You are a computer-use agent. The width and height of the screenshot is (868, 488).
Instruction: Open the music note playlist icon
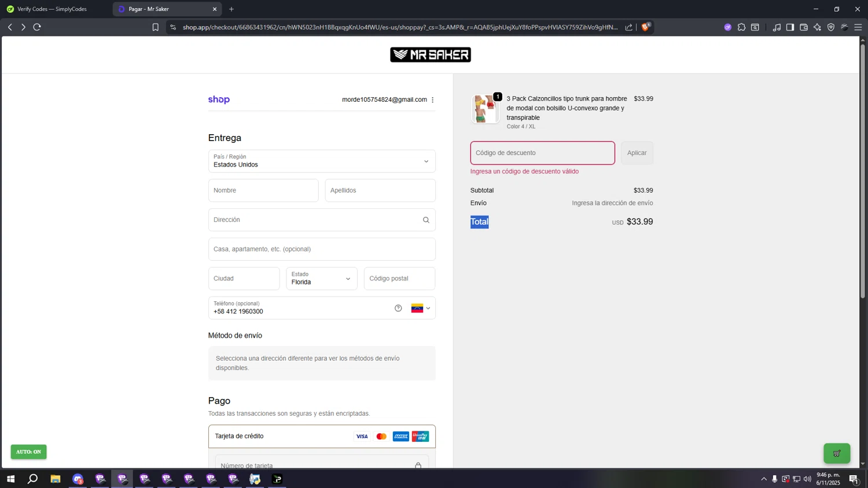click(777, 27)
